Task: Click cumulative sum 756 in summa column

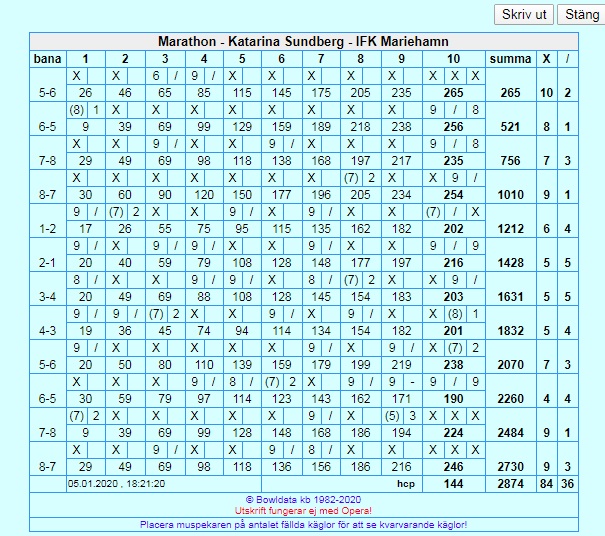Action: [x=510, y=161]
